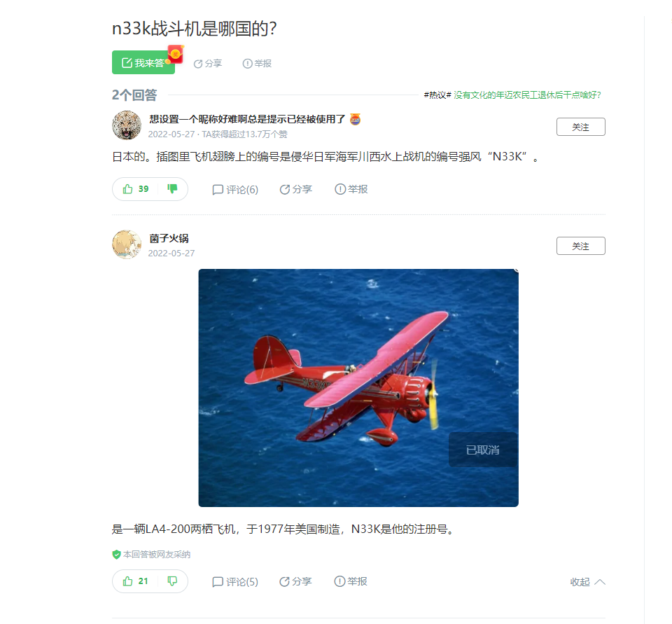Screen dimensions: 672x624
Task: Dislike the first answer thumbs-down
Action: click(x=172, y=188)
